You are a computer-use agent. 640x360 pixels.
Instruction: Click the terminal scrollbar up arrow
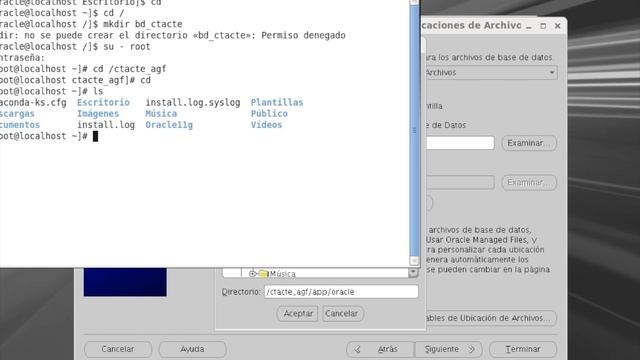point(414,2)
